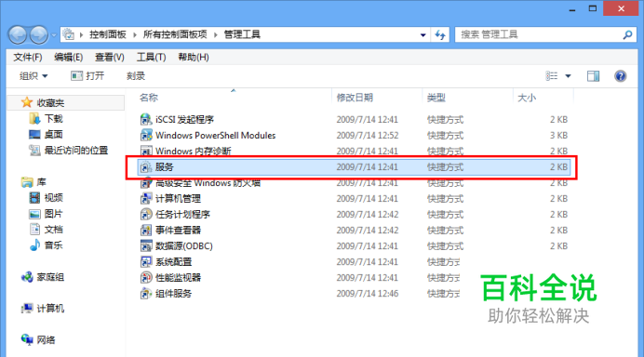Select the 计算机管理 file name

[x=178, y=199]
